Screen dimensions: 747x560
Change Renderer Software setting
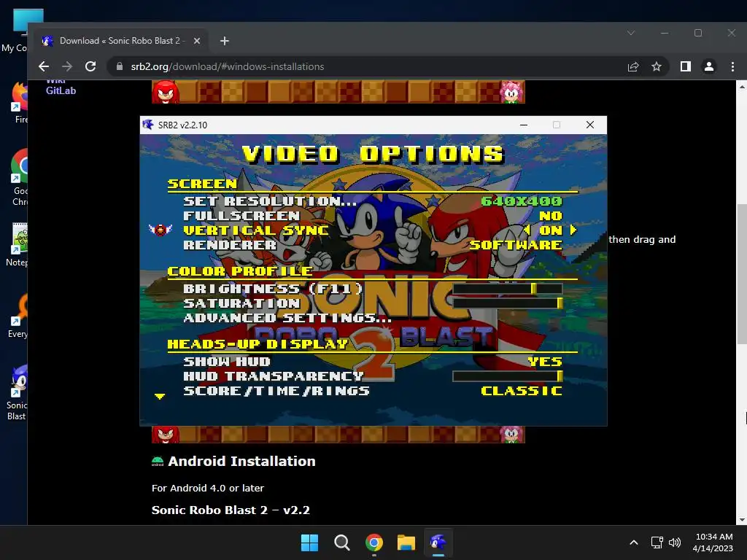coord(516,245)
